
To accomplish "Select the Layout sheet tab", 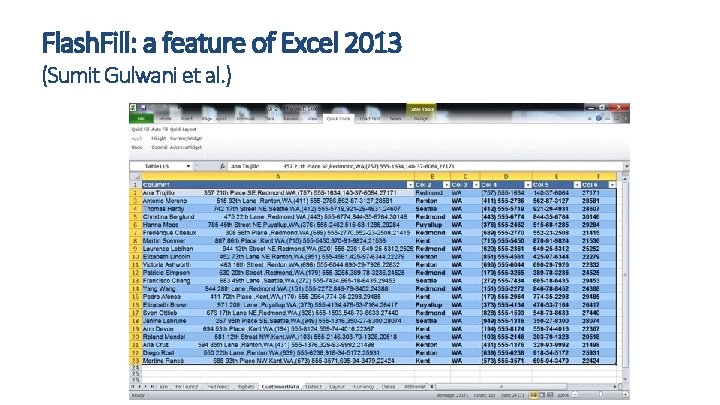I will coord(337,387).
